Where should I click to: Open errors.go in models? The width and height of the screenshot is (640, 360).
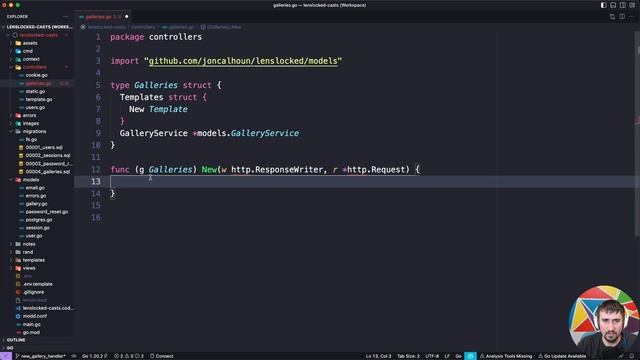(36, 196)
